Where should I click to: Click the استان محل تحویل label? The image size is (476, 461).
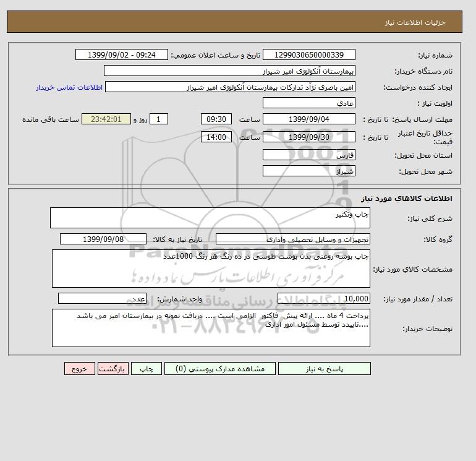coord(423,155)
